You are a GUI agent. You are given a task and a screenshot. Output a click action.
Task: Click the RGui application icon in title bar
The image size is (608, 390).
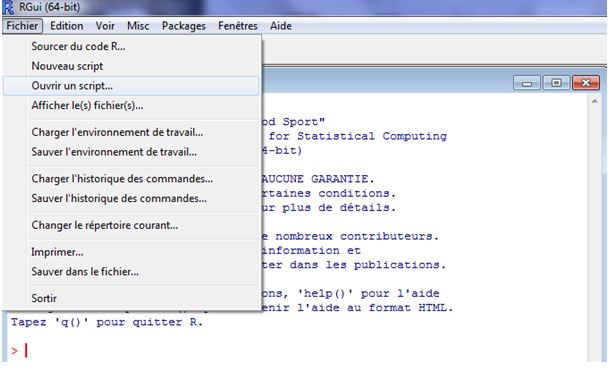(x=8, y=7)
